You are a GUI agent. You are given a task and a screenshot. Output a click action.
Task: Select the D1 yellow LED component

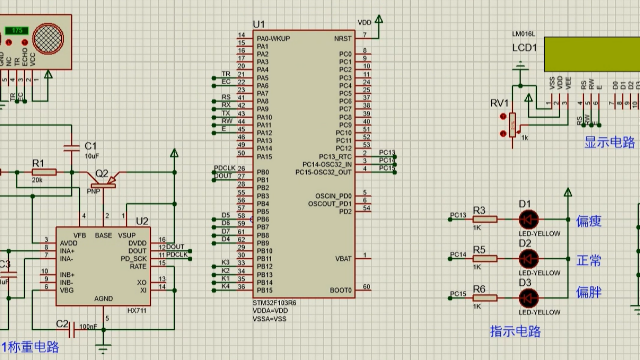coord(529,220)
